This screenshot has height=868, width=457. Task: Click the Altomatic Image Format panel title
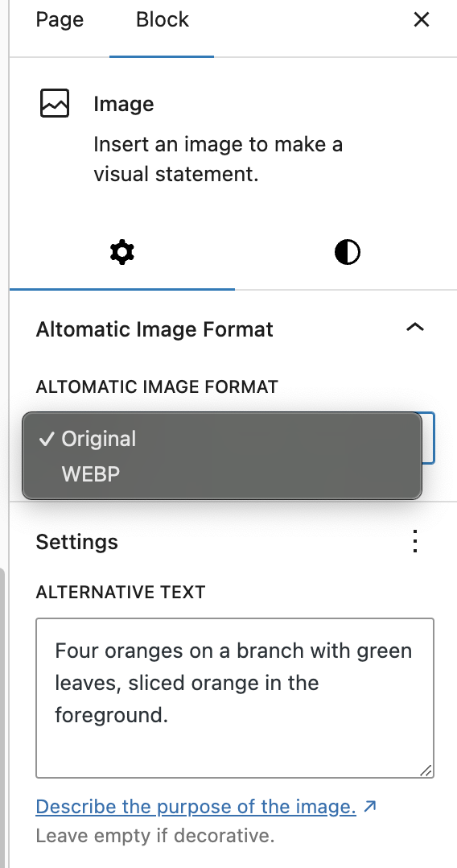(154, 329)
